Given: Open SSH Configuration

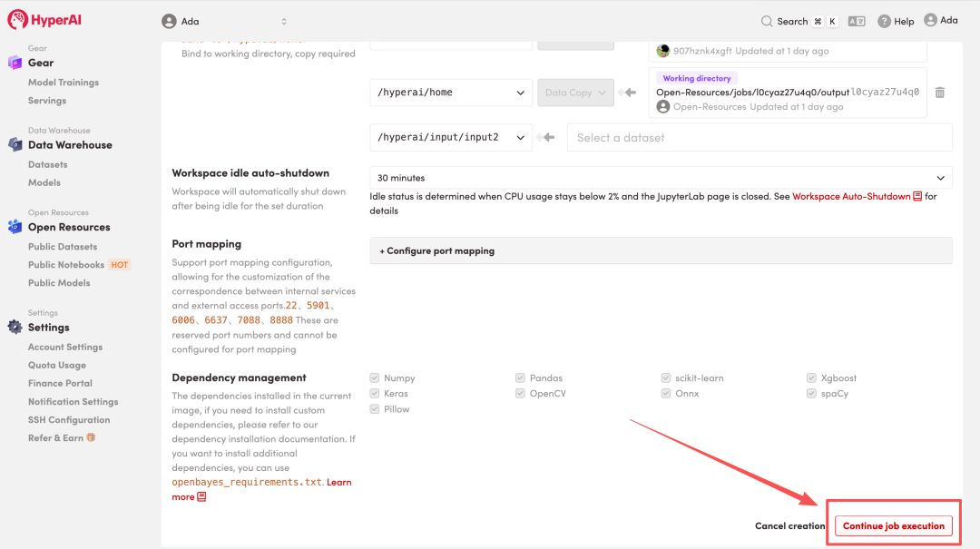Looking at the screenshot, I should 69,419.
